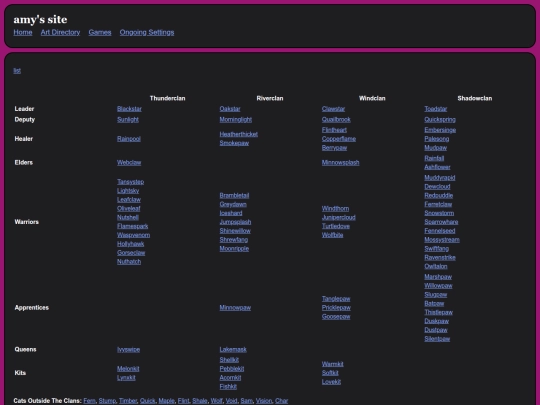Open deputy Quailbrook profile
Screen dimensions: 540x405
click(336, 120)
